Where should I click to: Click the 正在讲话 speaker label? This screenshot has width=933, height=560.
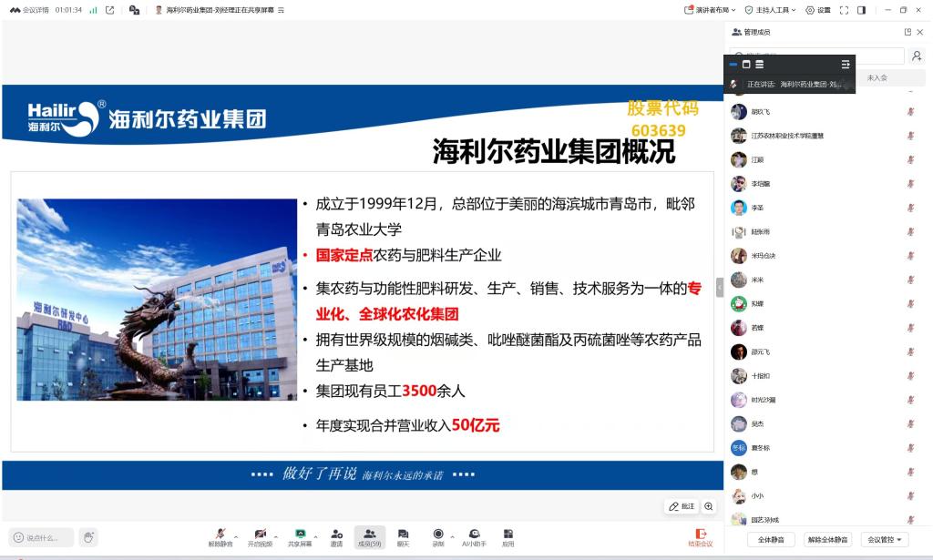coord(795,85)
